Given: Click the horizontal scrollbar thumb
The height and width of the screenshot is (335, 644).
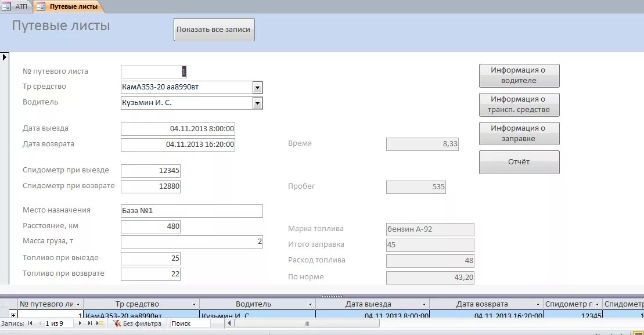Looking at the screenshot, I should click(x=307, y=323).
